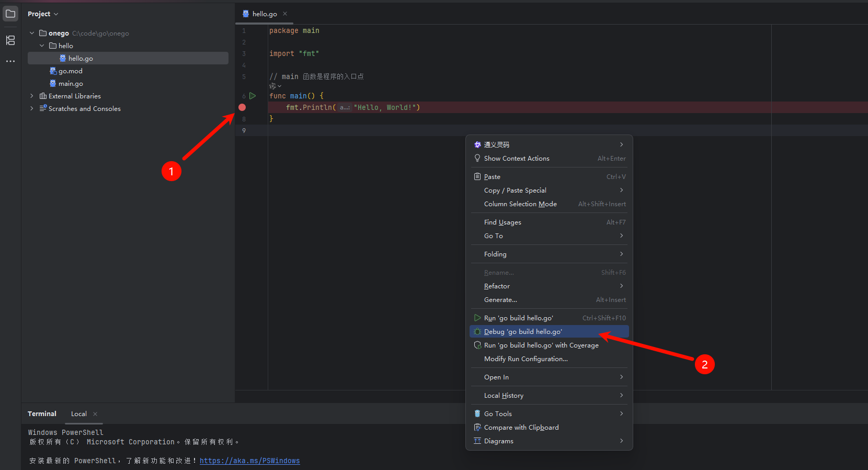
Task: Select go.mod file in the project tree
Action: click(x=70, y=71)
